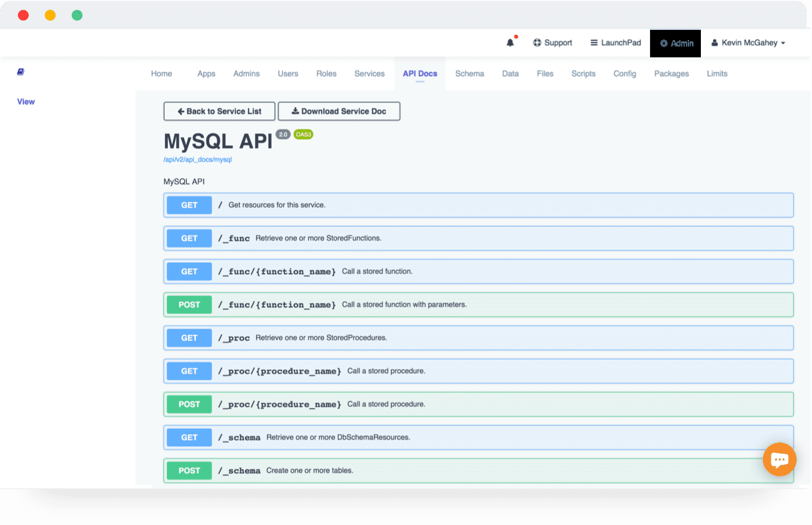Open the orange chat widget
The width and height of the screenshot is (812, 525).
779,459
